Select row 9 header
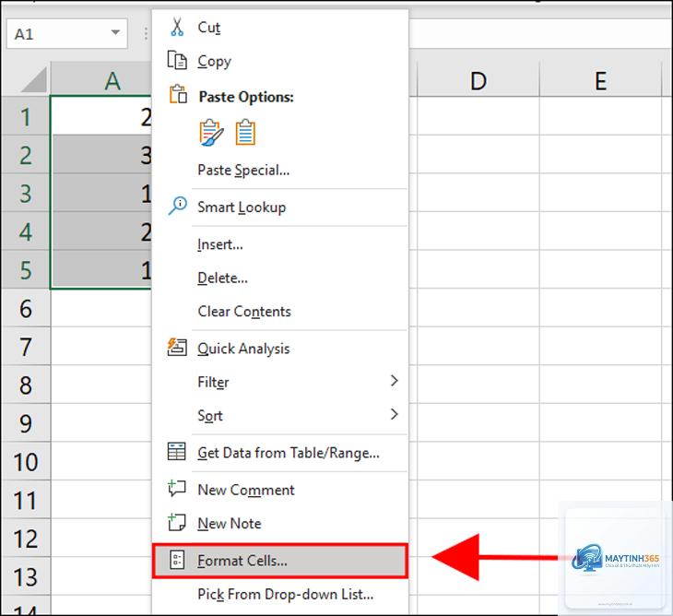This screenshot has height=616, width=673. [26, 423]
